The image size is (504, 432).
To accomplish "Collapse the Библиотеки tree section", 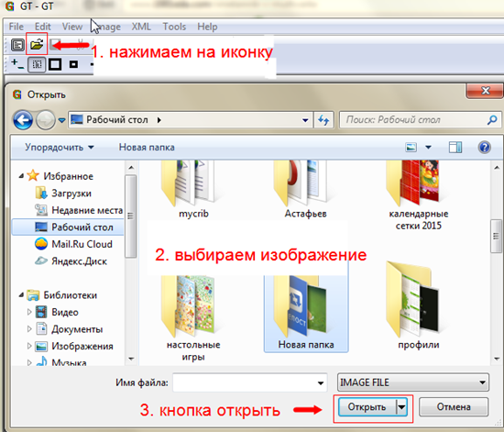I will (21, 294).
